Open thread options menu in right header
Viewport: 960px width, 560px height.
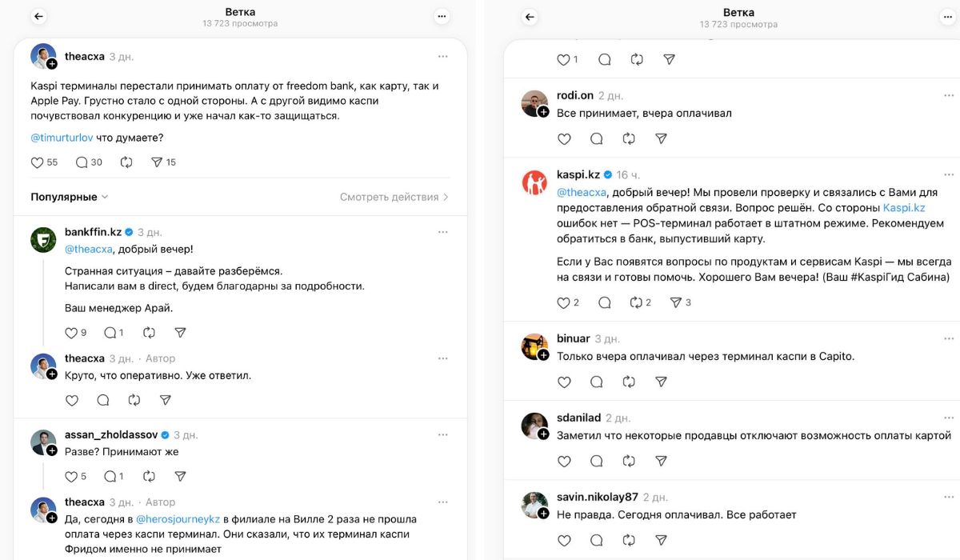pyautogui.click(x=939, y=16)
